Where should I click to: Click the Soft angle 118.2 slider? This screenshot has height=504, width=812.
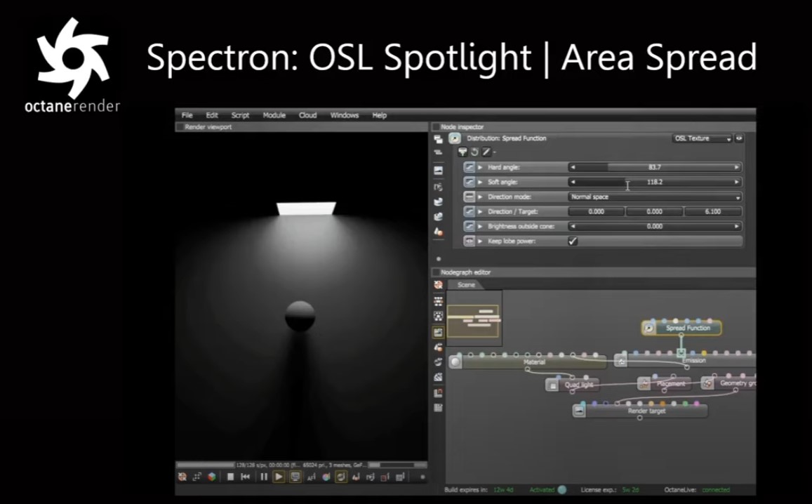655,182
